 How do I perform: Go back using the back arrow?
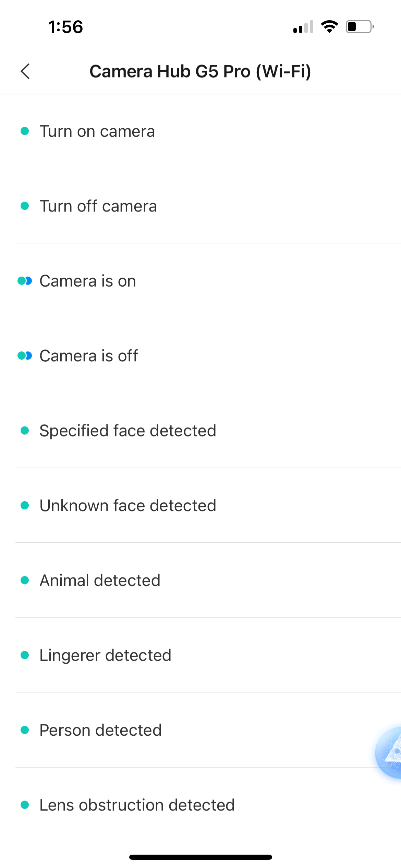point(25,71)
